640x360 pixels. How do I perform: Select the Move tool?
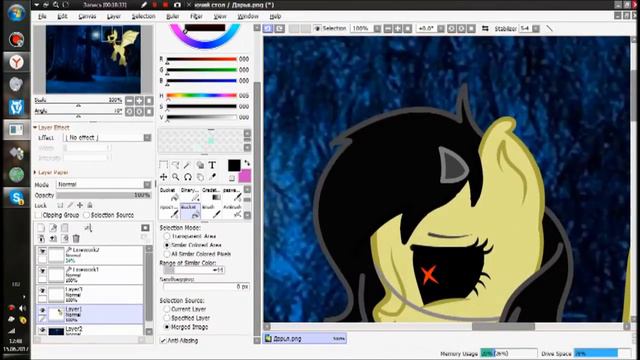pyautogui.click(x=163, y=177)
